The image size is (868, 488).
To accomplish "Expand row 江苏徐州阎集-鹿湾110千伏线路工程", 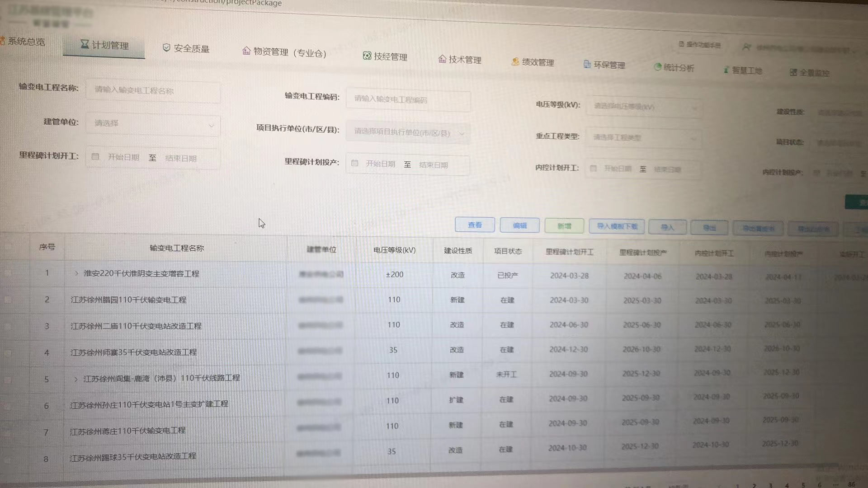I will pyautogui.click(x=75, y=379).
